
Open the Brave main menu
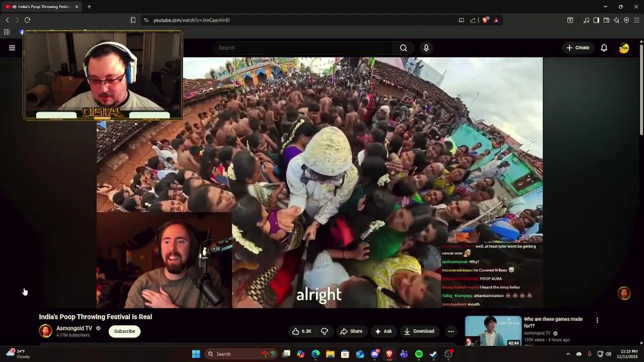click(x=636, y=20)
